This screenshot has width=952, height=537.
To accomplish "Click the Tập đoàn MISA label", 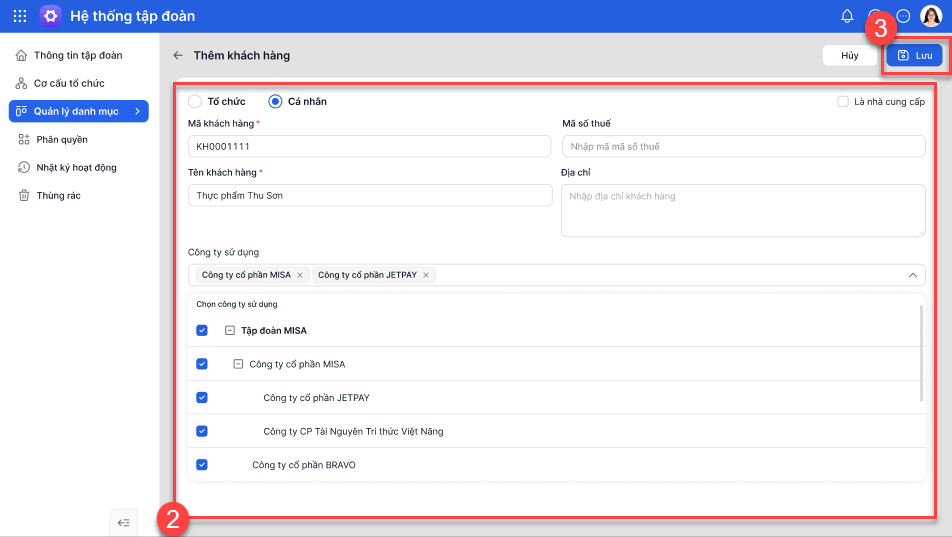I will [x=274, y=330].
